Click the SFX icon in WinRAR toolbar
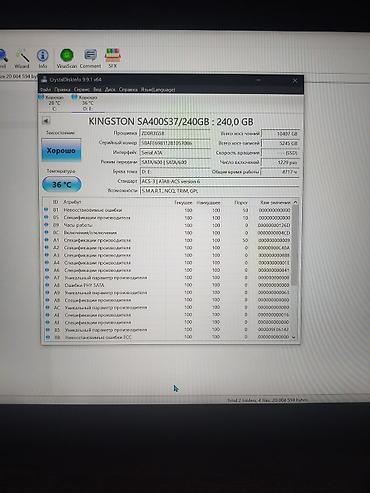The width and height of the screenshot is (370, 493). (x=113, y=59)
